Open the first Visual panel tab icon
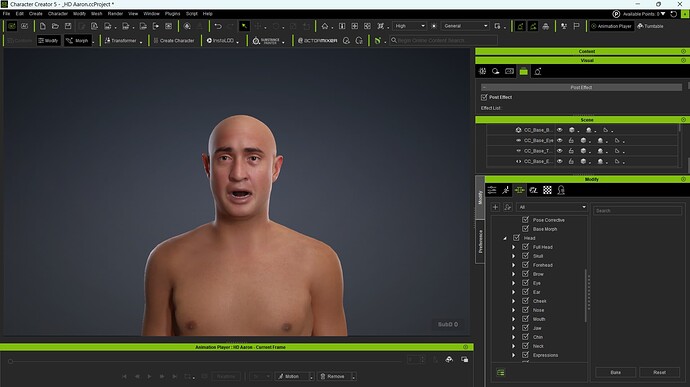This screenshot has width=690, height=387. tap(482, 71)
